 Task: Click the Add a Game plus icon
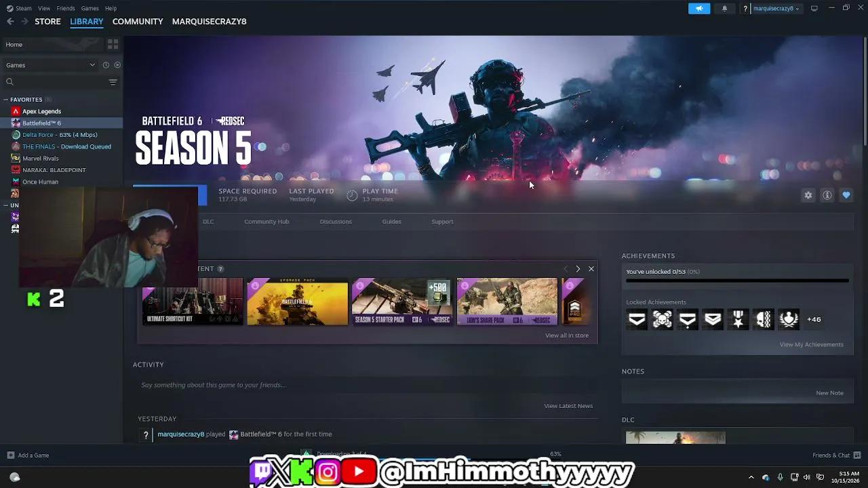pyautogui.click(x=10, y=455)
